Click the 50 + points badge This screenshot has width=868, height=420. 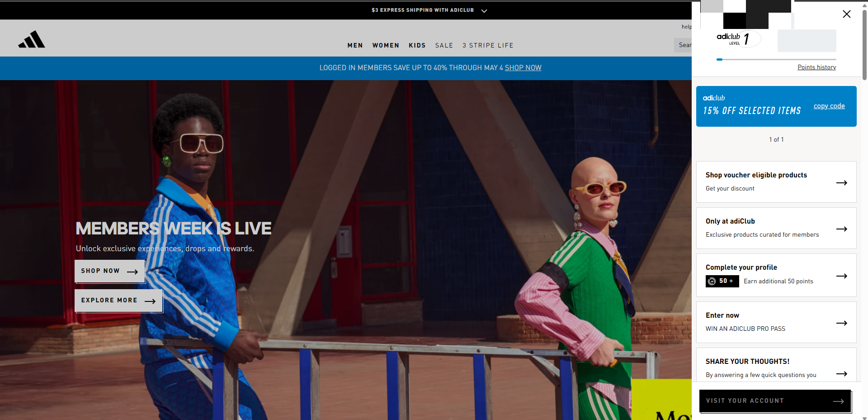pos(722,281)
